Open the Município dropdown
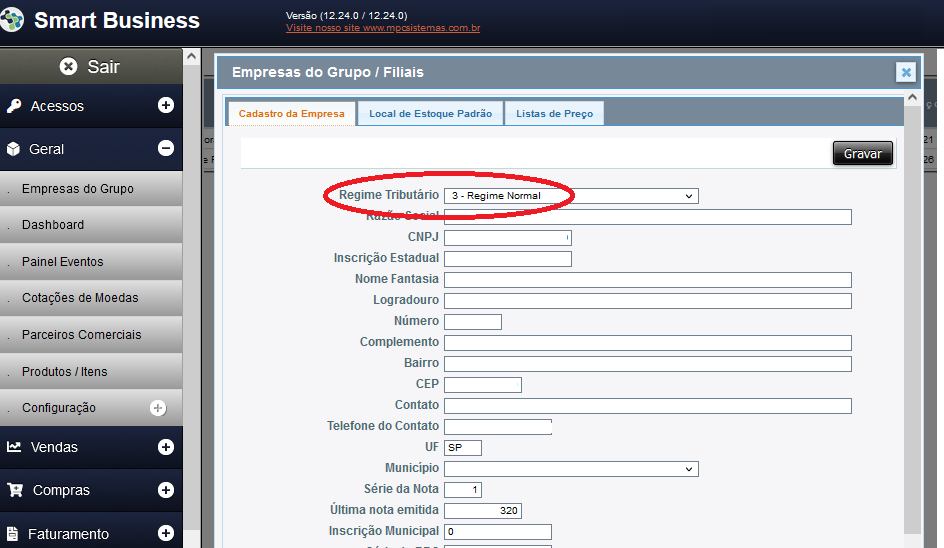 [x=571, y=468]
